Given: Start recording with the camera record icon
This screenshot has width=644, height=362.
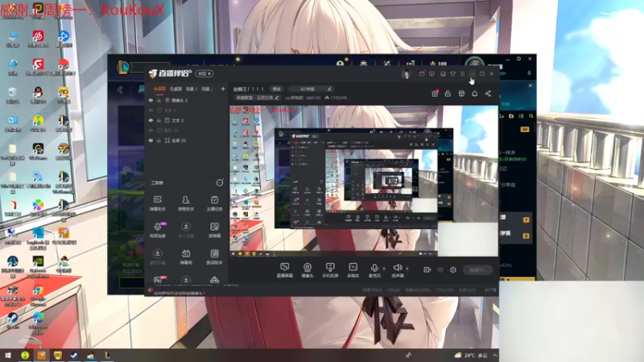Looking at the screenshot, I should pyautogui.click(x=427, y=269).
